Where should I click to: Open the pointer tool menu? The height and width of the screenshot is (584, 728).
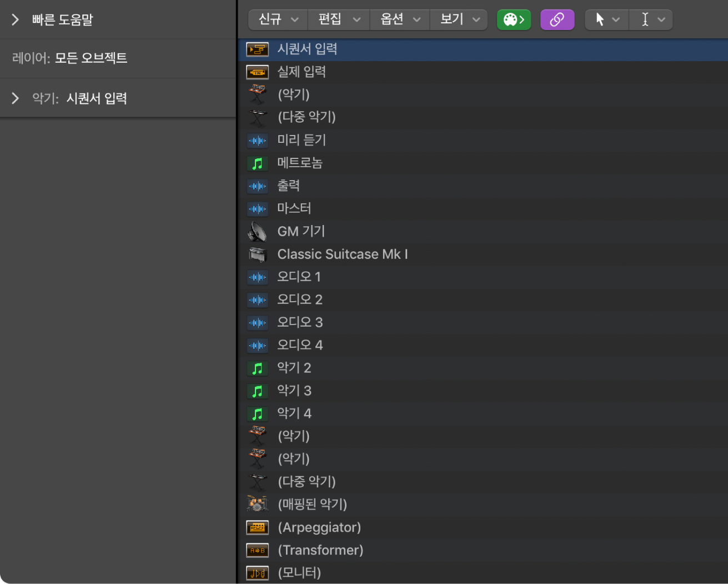pyautogui.click(x=607, y=20)
